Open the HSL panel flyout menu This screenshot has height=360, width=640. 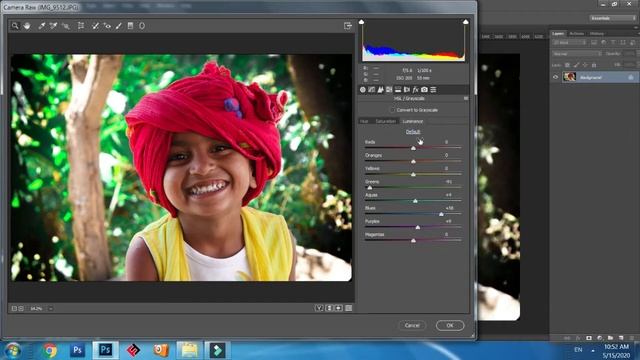pyautogui.click(x=466, y=98)
